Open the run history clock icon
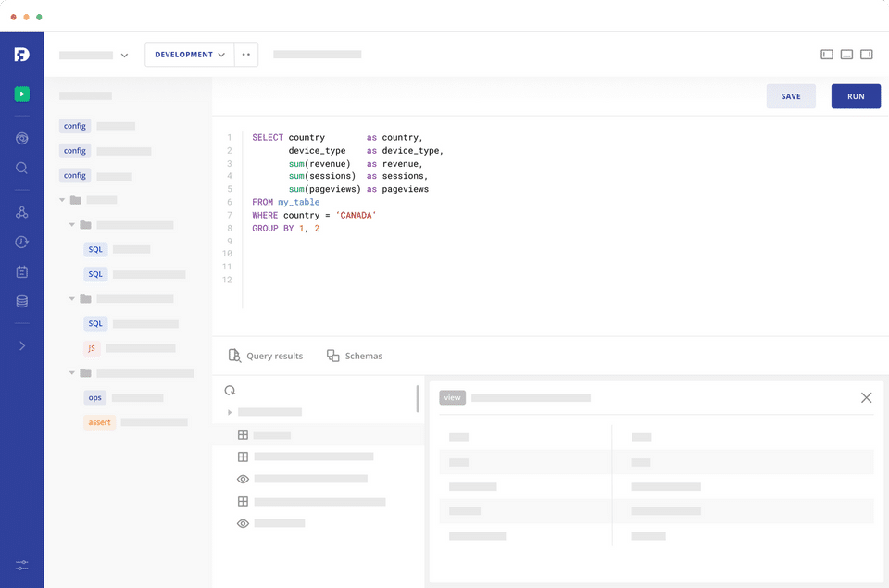 [x=21, y=242]
